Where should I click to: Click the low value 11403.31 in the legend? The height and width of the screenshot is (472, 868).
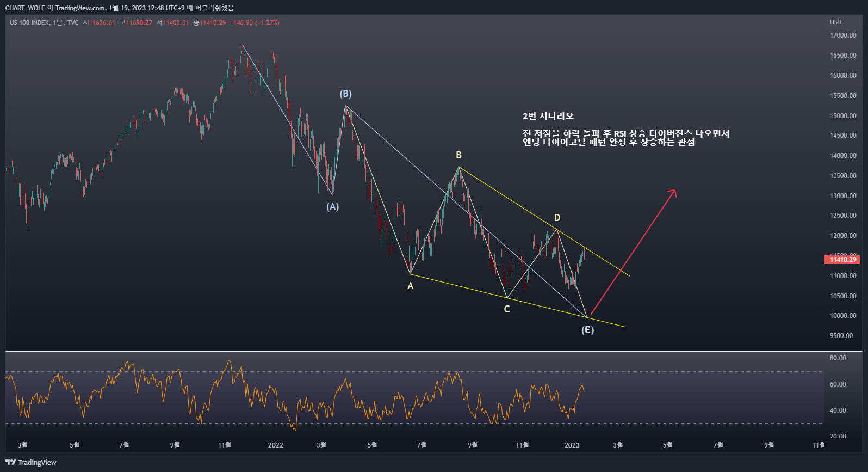176,23
